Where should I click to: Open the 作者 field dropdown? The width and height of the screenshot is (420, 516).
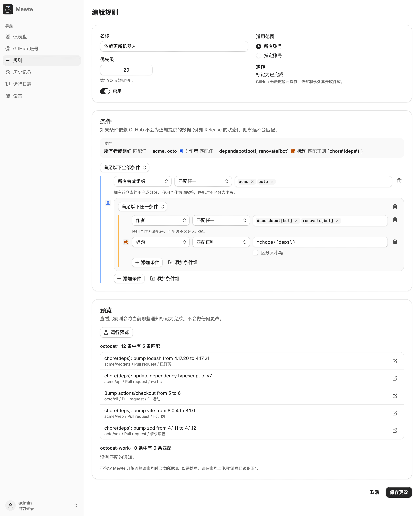click(x=161, y=220)
